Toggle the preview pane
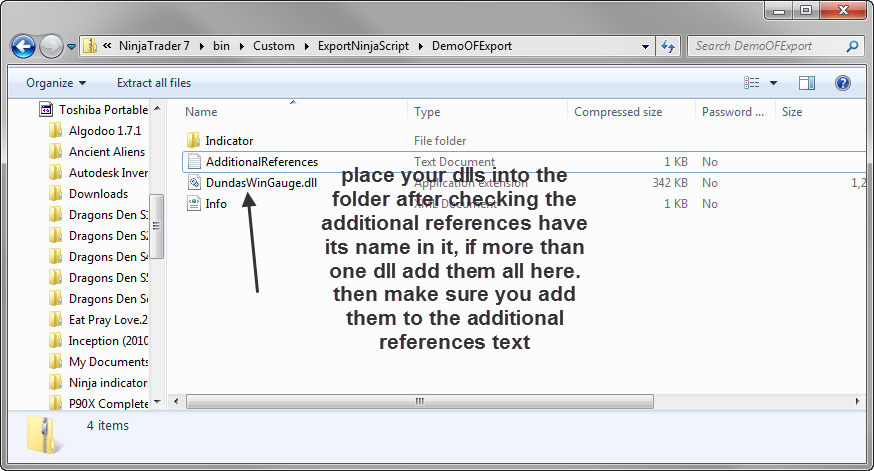The image size is (874, 471). click(807, 83)
